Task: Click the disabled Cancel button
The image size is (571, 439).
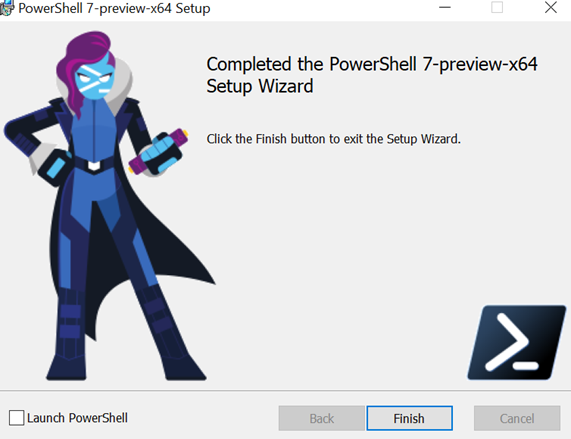Action: 517,418
